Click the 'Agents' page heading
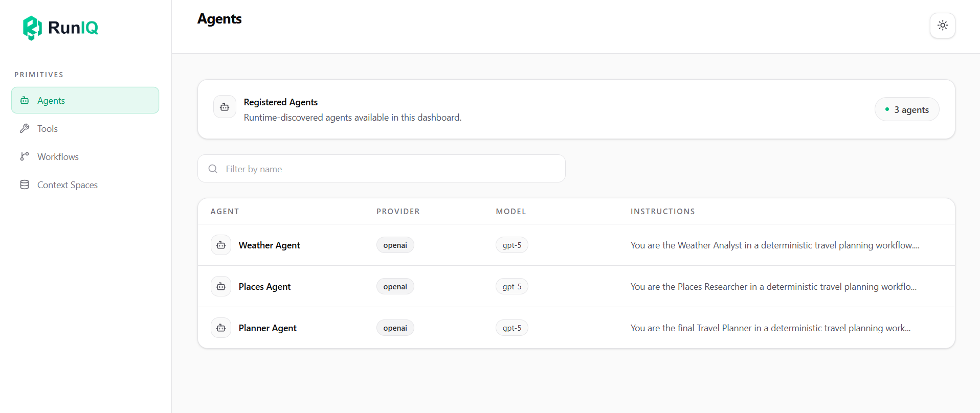This screenshot has width=980, height=413. point(219,19)
